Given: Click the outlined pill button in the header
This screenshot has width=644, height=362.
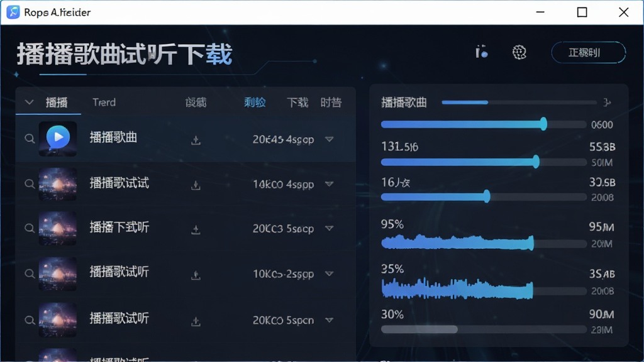Looking at the screenshot, I should click(588, 53).
